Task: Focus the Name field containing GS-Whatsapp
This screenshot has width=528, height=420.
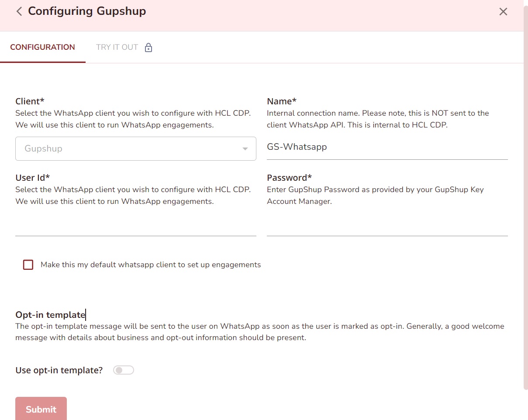Action: coord(387,147)
